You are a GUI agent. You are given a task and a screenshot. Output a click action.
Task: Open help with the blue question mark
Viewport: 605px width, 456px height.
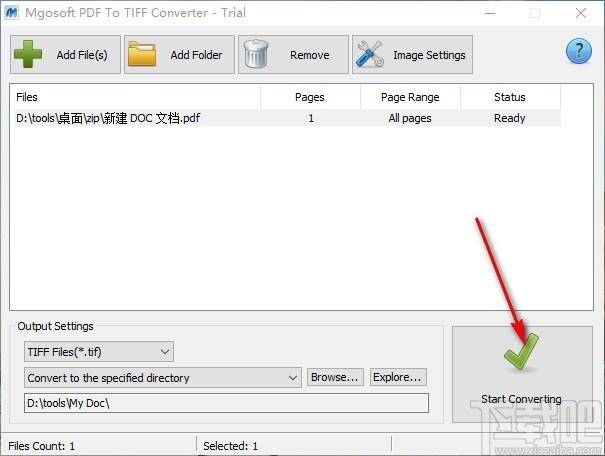point(578,51)
